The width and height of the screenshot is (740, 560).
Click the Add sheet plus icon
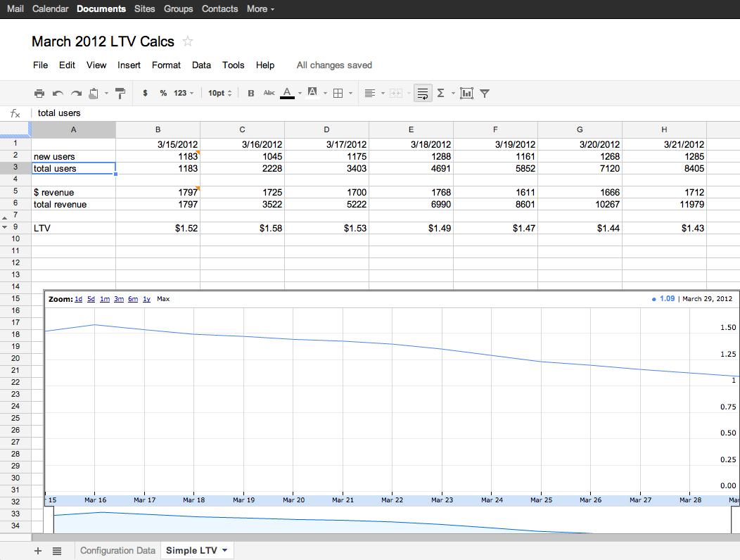pyautogui.click(x=38, y=551)
